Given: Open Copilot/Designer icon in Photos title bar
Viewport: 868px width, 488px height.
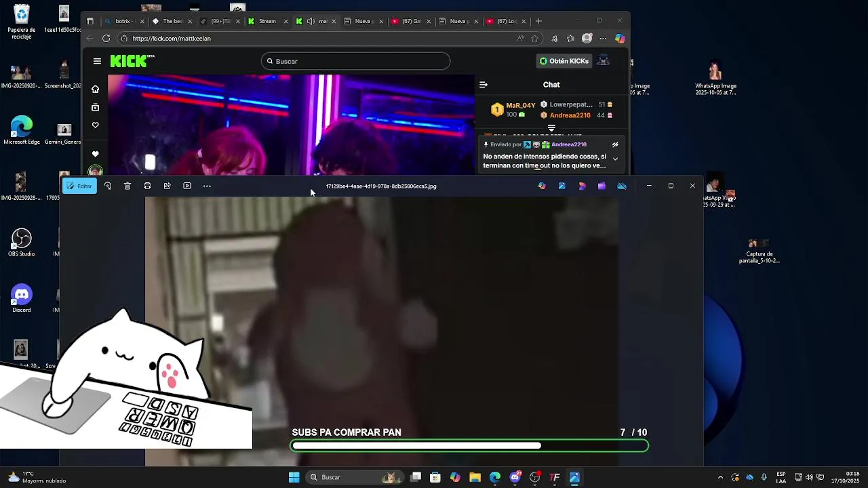Looking at the screenshot, I should coord(542,186).
